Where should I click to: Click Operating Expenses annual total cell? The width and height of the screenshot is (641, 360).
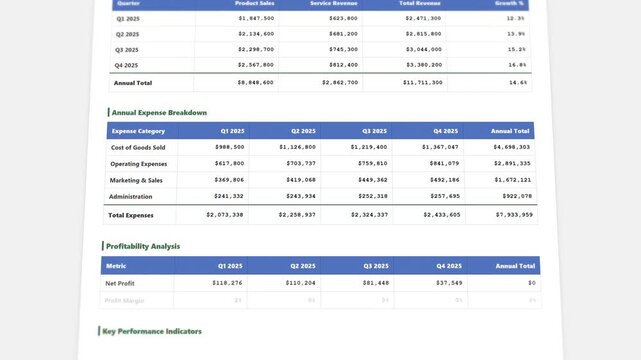[x=512, y=163]
